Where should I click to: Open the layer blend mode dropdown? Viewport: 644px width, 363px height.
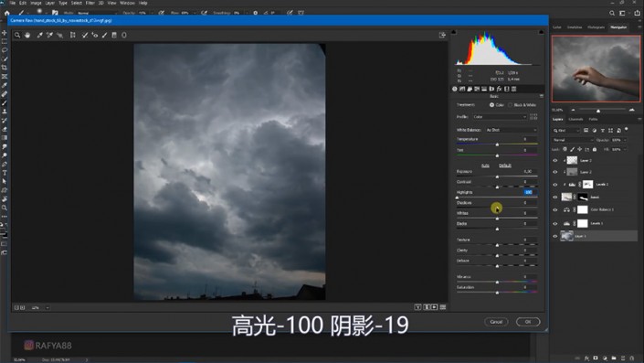point(572,140)
